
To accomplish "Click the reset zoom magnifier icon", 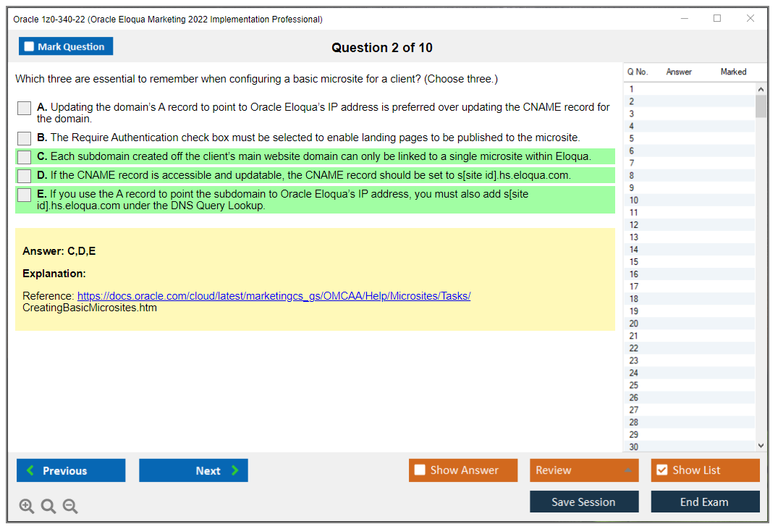I will point(48,507).
